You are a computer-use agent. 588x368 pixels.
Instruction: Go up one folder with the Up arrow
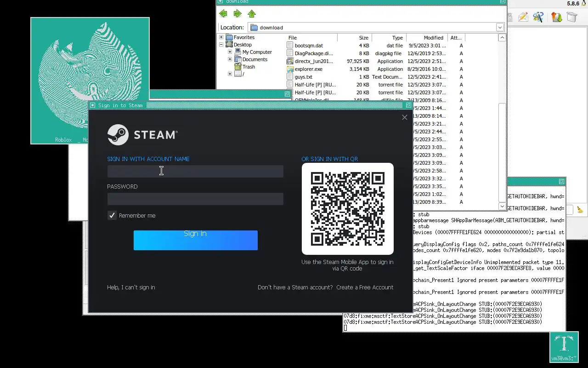point(252,14)
